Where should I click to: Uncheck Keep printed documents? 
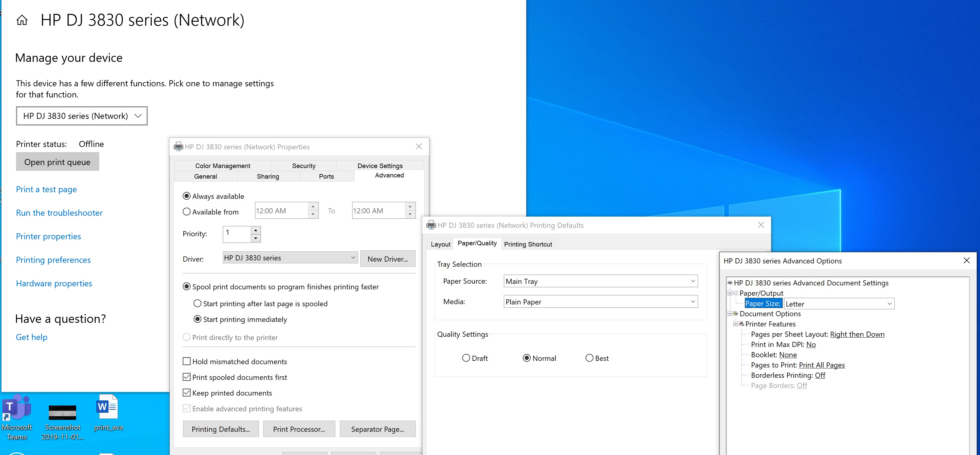187,393
